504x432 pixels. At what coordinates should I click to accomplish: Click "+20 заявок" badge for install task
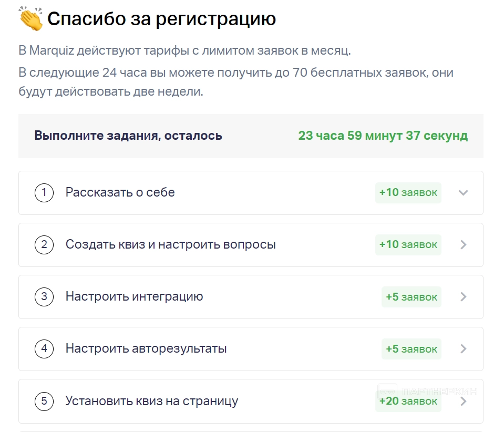click(x=408, y=402)
